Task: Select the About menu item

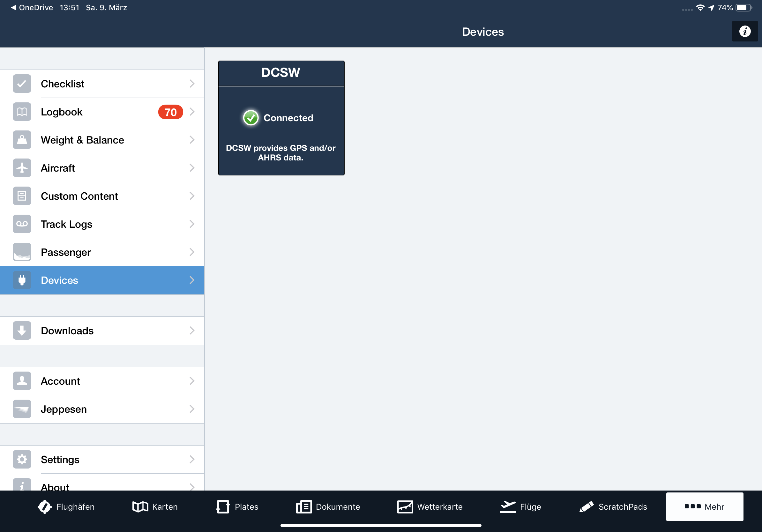Action: (x=55, y=486)
